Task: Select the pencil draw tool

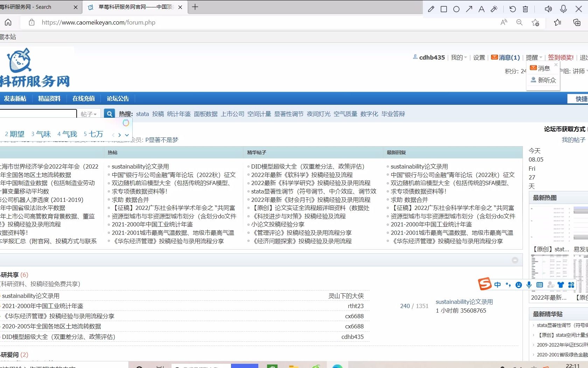Action: [431, 9]
